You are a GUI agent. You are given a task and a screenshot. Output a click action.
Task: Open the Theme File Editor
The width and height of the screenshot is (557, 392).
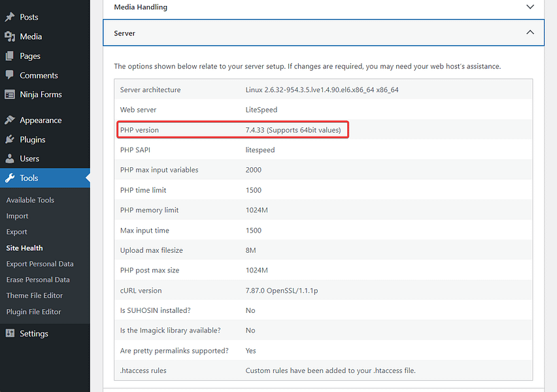click(x=36, y=295)
